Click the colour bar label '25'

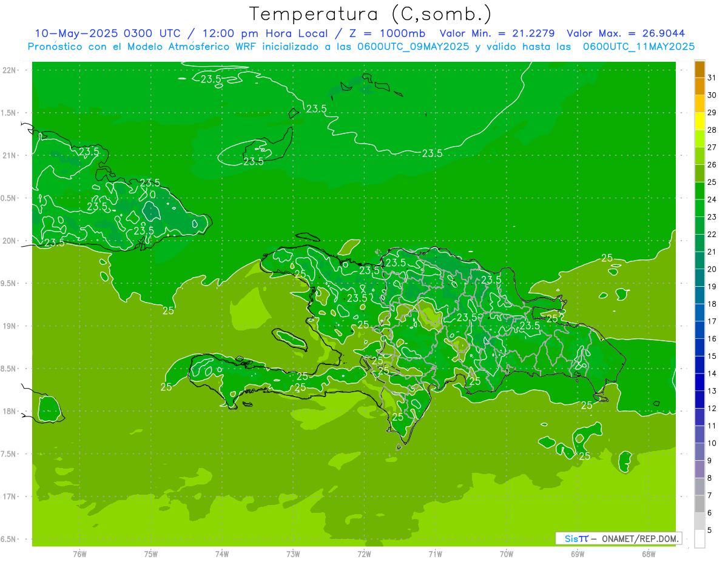point(712,182)
